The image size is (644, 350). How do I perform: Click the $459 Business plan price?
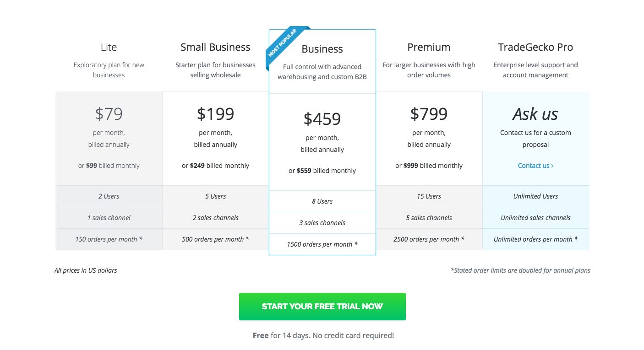point(322,118)
